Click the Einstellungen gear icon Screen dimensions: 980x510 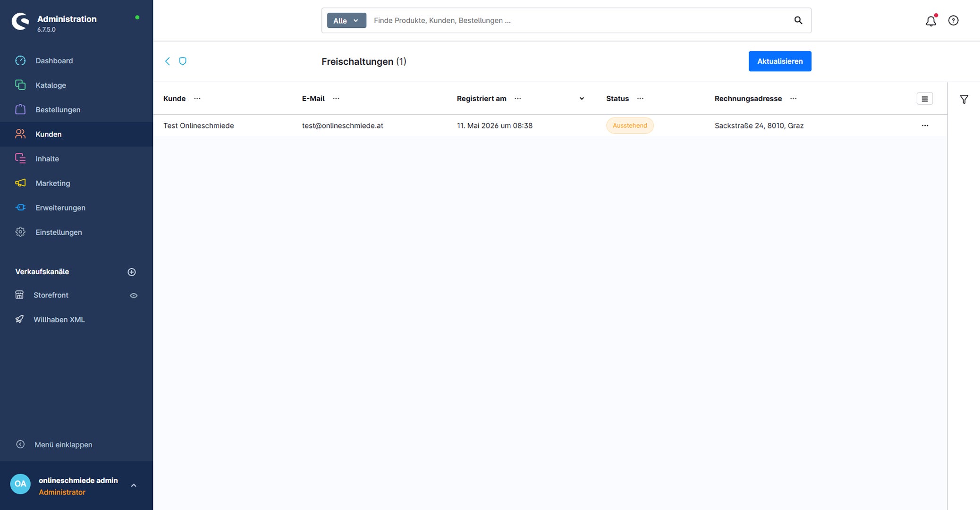(x=20, y=232)
